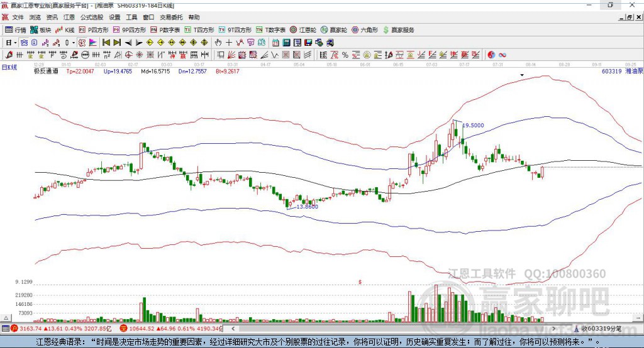
Task: Click the Tp=22.0047 value
Action: [80, 71]
